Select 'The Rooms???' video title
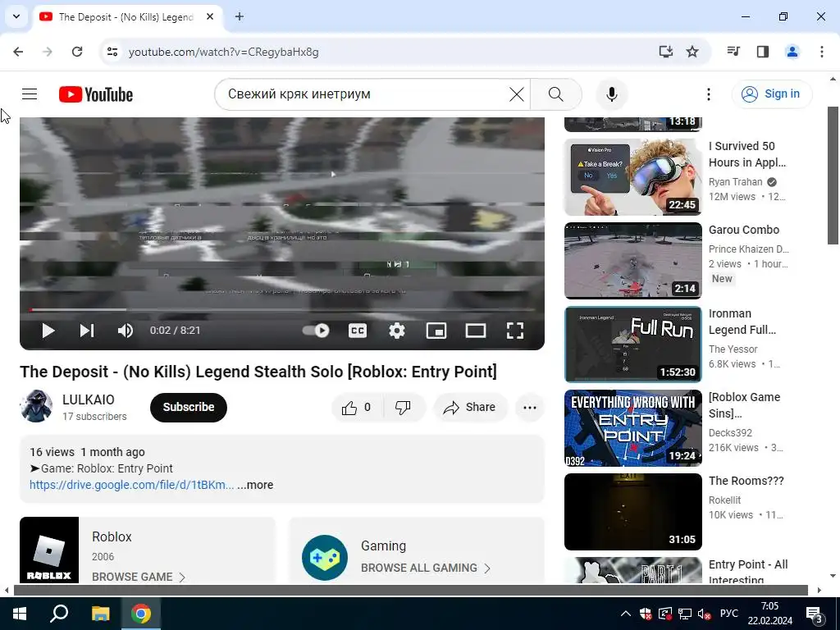The width and height of the screenshot is (840, 630). 746,481
